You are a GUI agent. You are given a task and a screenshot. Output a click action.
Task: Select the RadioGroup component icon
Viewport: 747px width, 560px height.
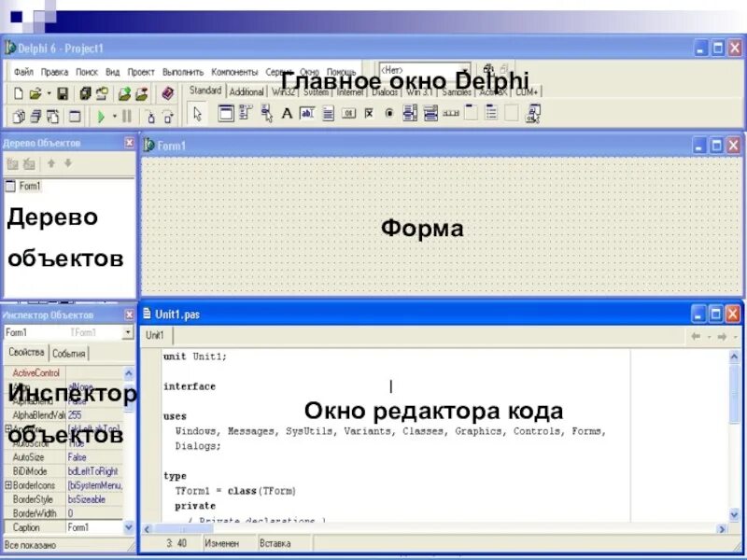[491, 113]
